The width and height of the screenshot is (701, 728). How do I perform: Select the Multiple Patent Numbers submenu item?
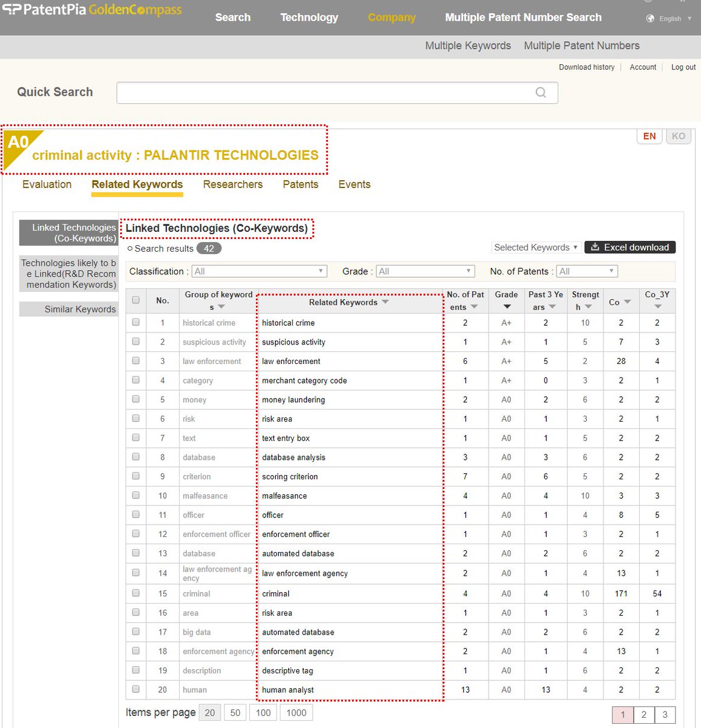pos(581,45)
